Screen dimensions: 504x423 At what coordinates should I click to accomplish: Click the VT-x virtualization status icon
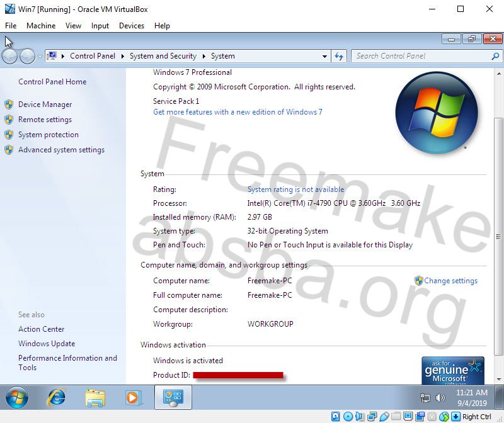[432, 417]
